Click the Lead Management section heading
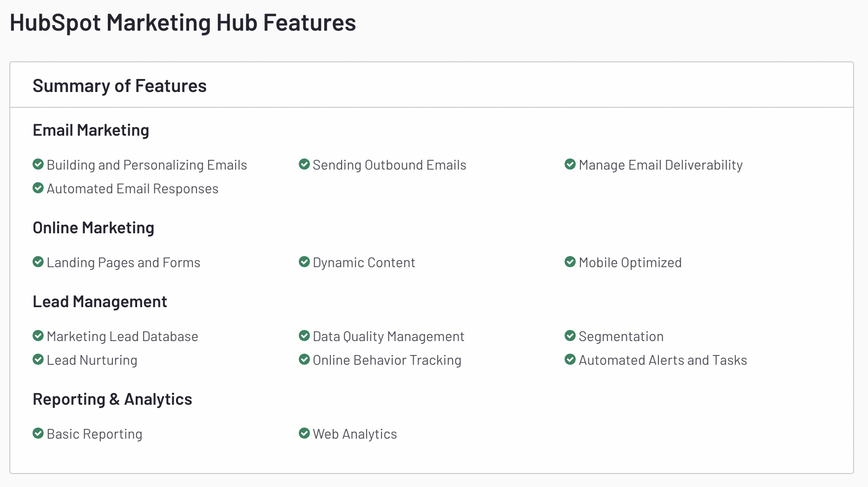 pyautogui.click(x=100, y=302)
